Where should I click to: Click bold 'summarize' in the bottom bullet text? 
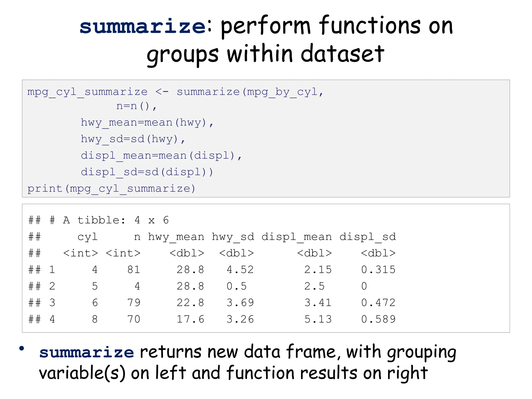pos(87,353)
